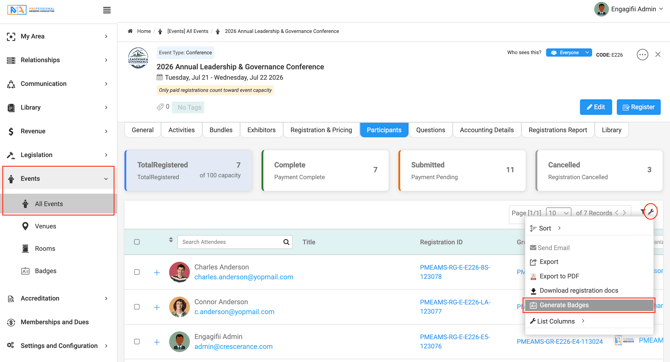
Task: Click the plus icon beside Charles Anderson
Action: [x=157, y=273]
